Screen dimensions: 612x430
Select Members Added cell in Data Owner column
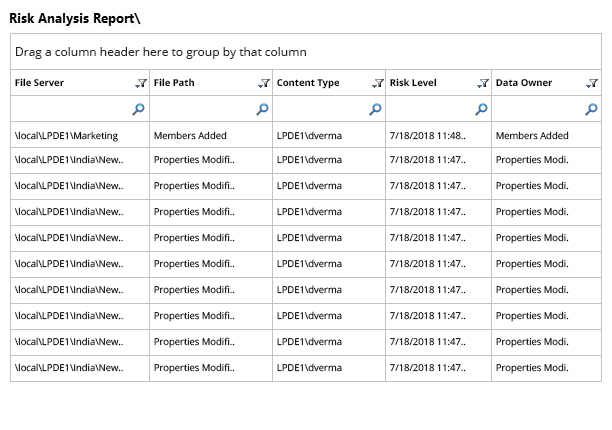(546, 135)
